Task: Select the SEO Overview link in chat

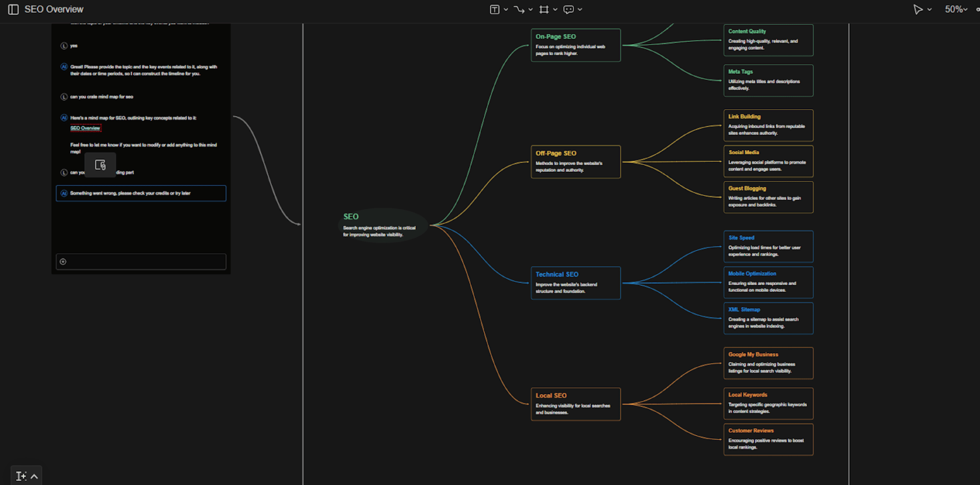Action: [86, 128]
